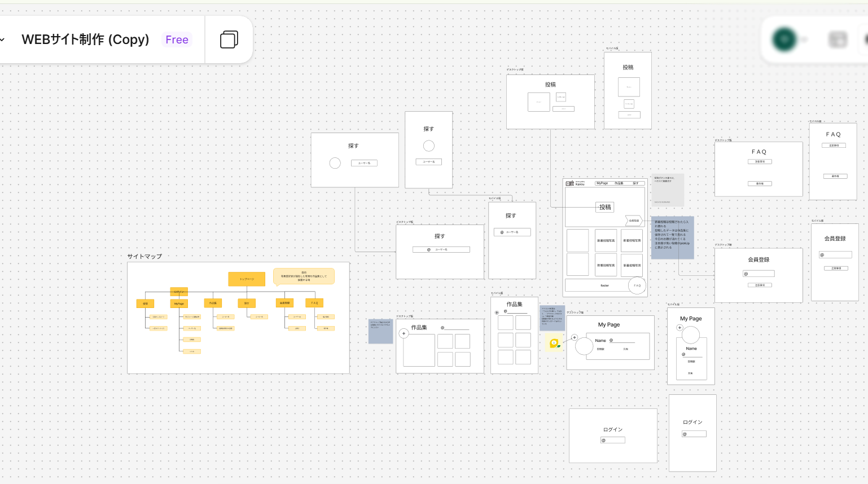The image size is (868, 484).
Task: Click the plus icon in mobile 作品集 frame
Action: [x=497, y=313]
